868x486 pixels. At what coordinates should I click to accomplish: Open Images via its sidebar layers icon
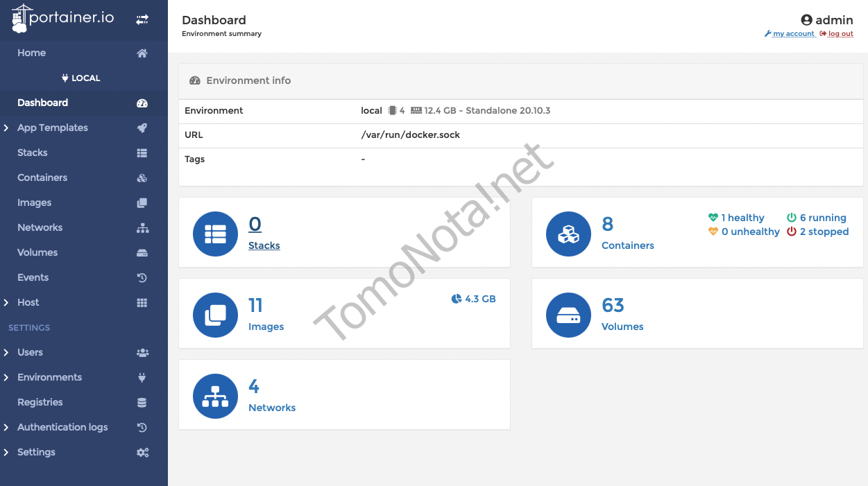click(142, 202)
